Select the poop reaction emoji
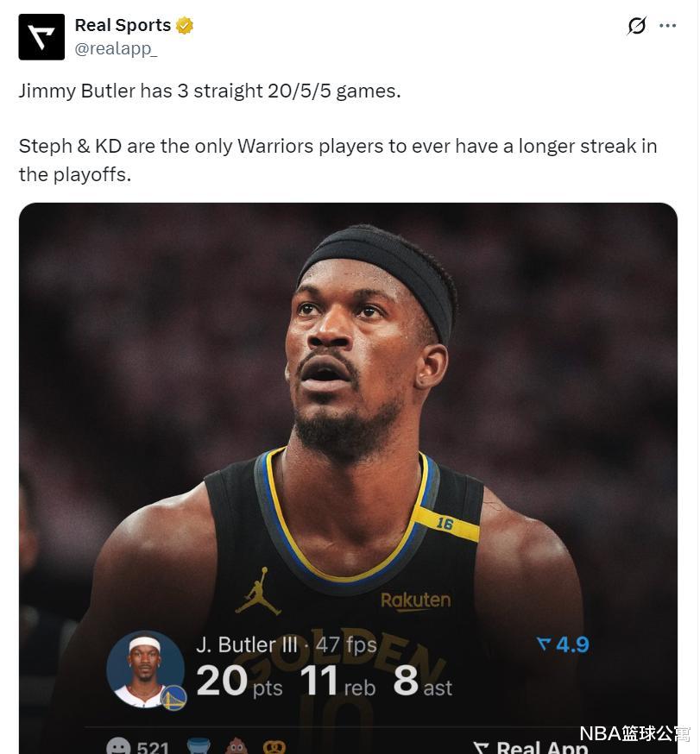Viewport: 700px width, 754px height. click(x=236, y=746)
